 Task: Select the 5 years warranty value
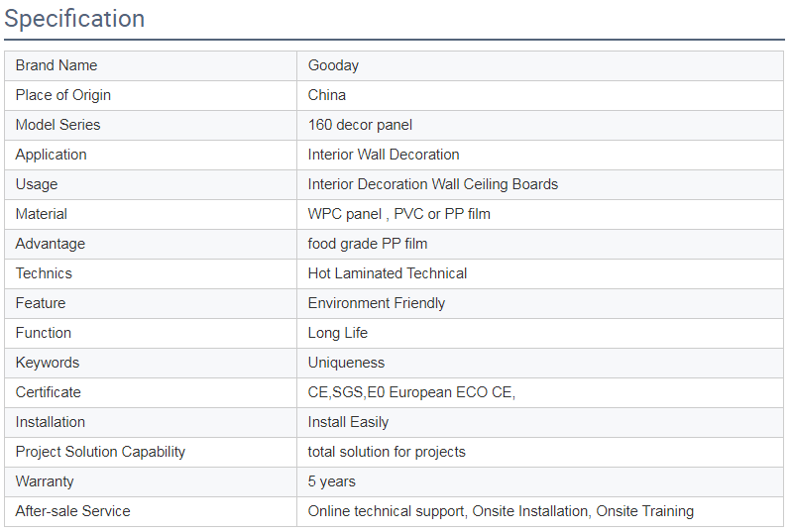click(332, 481)
